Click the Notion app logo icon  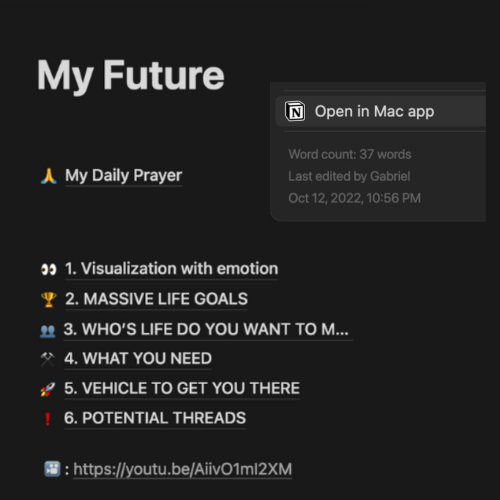click(295, 111)
